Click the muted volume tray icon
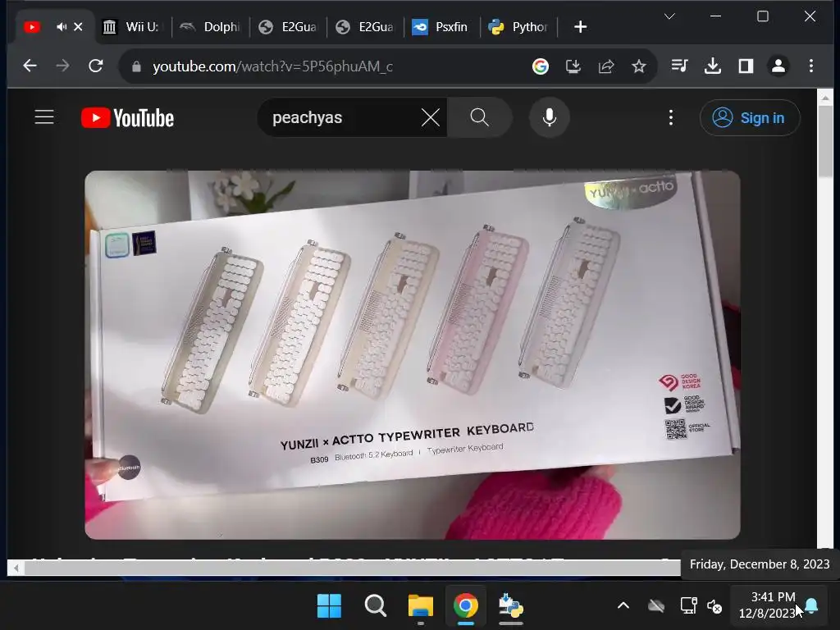840x630 pixels. tap(714, 606)
